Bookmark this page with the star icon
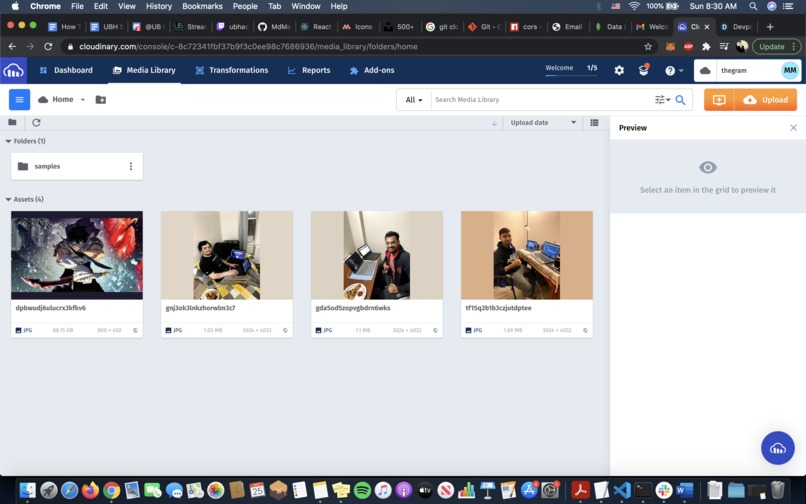806x504 pixels. pyautogui.click(x=648, y=46)
